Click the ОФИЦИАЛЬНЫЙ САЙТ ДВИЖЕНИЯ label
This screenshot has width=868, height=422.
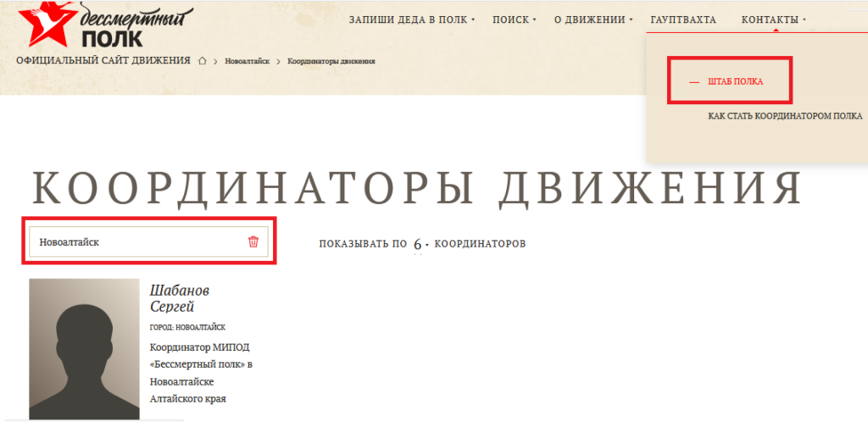coord(103,61)
